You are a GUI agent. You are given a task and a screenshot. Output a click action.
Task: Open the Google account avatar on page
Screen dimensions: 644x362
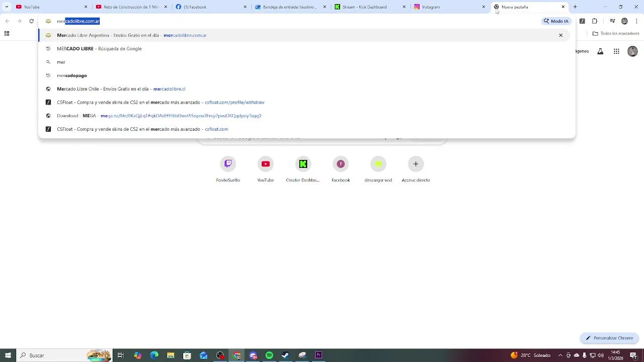click(x=632, y=51)
